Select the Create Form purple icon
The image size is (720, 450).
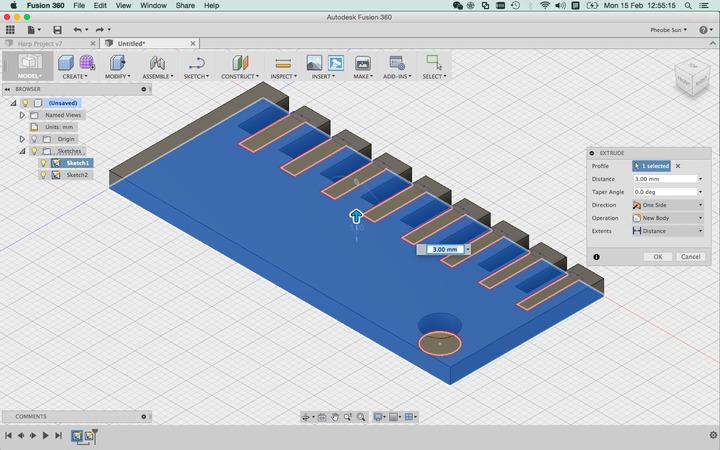point(87,62)
